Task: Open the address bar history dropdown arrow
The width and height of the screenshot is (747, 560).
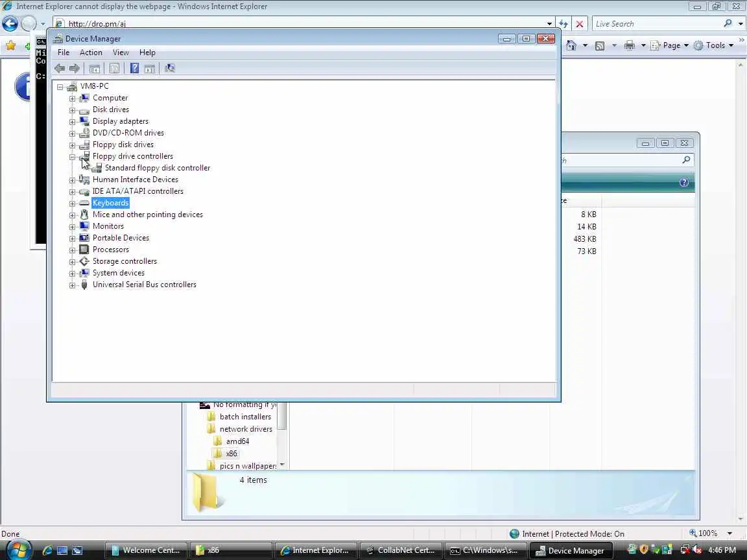Action: pyautogui.click(x=549, y=23)
